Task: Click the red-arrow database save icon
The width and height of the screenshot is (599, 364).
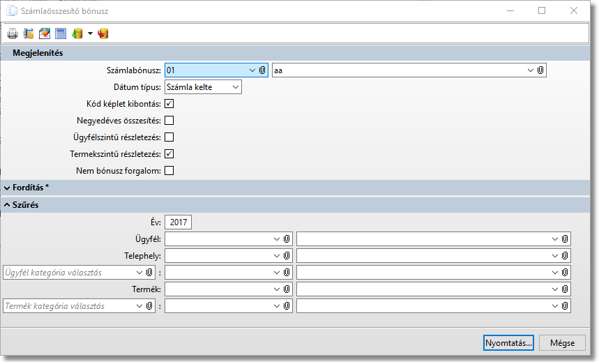Action: [103, 33]
